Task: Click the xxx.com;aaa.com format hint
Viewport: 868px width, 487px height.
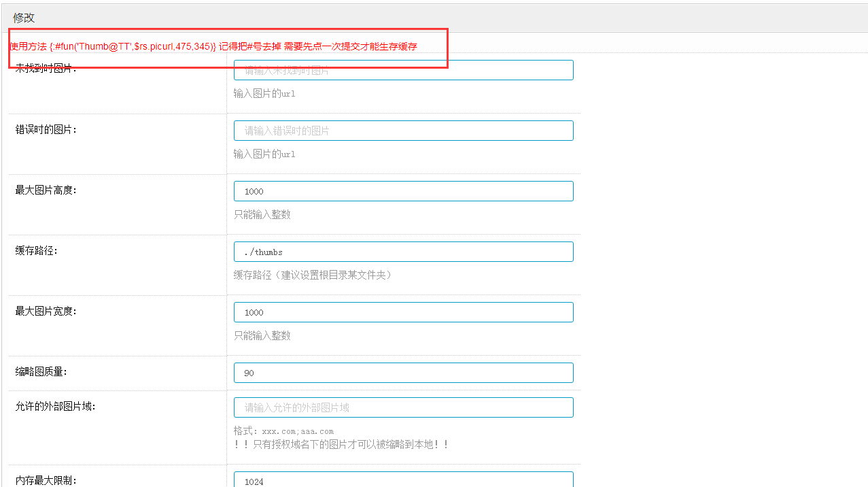Action: coord(283,431)
